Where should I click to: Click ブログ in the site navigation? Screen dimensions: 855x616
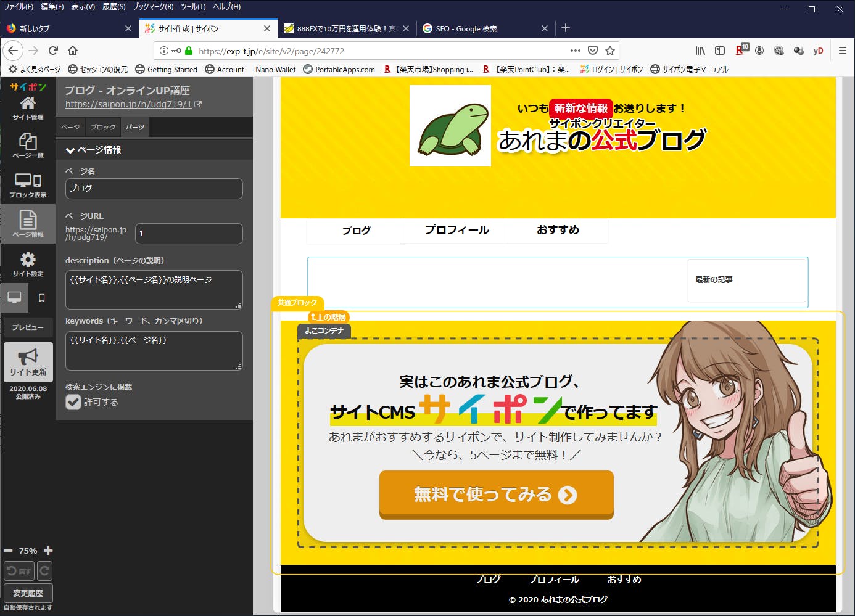tap(356, 230)
